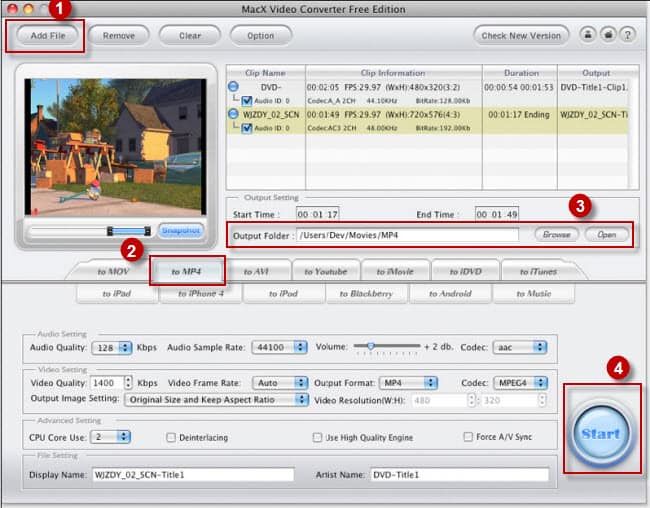Collapse the DVD- clip entry icon

(x=233, y=86)
